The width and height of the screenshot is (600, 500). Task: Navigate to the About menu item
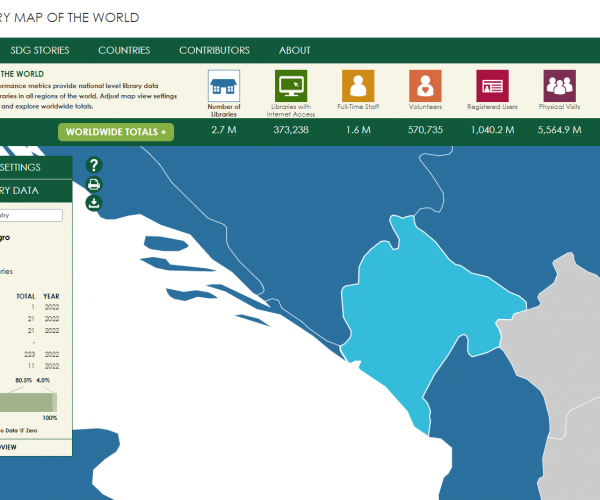pos(295,50)
